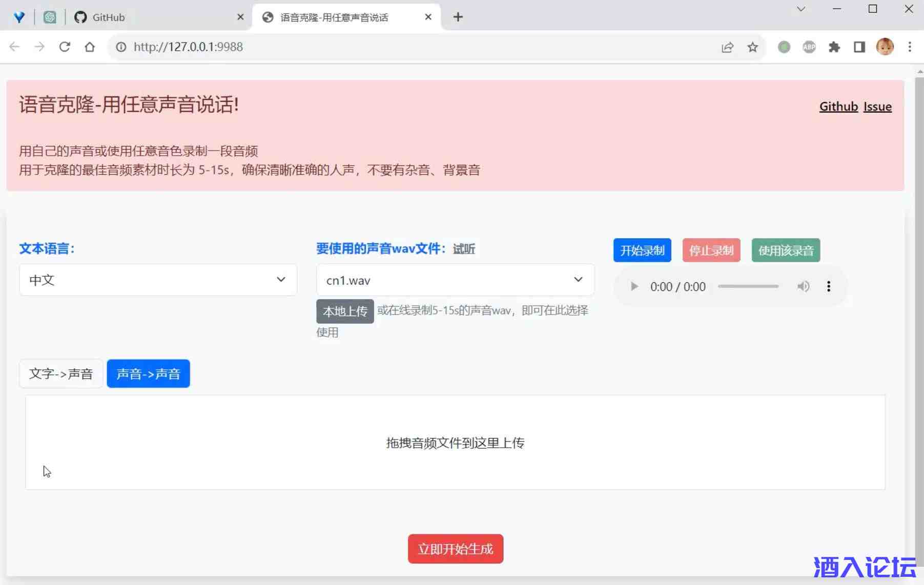Open the green circle browser extension
924x585 pixels.
(x=784, y=47)
